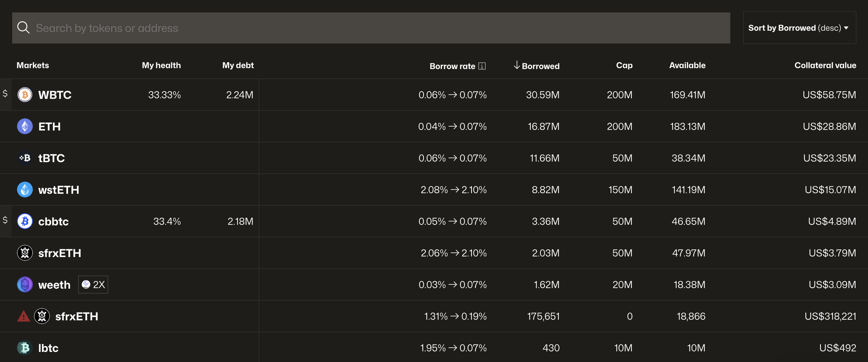Click the cbbtc blue Bitcoin icon
Viewport: 868px width, 362px height.
click(x=25, y=221)
